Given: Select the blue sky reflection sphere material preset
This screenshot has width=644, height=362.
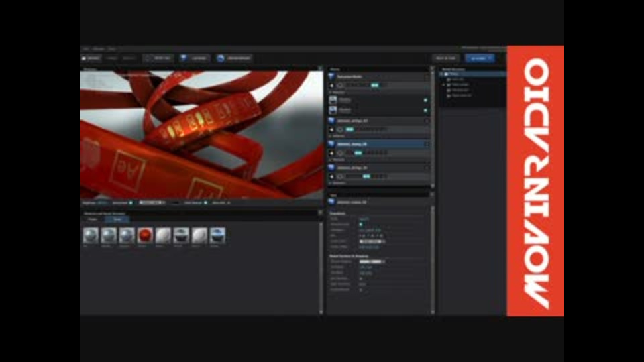Looking at the screenshot, I should [x=217, y=235].
